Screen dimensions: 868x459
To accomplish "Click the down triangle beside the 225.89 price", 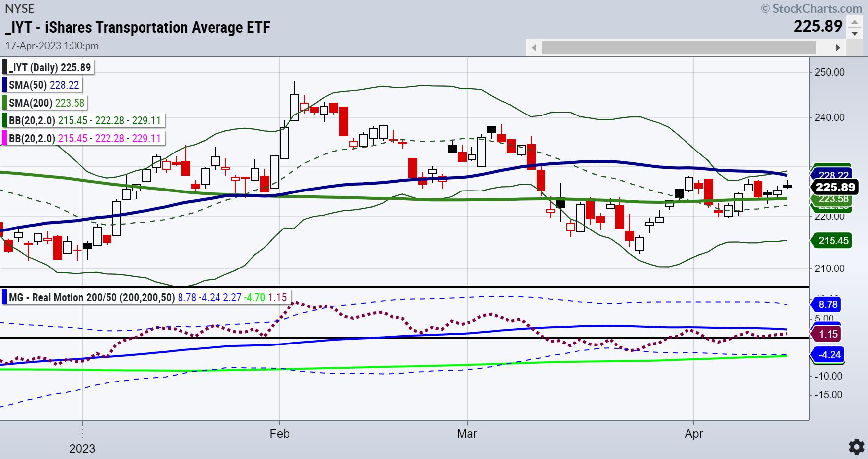I will pos(855,34).
